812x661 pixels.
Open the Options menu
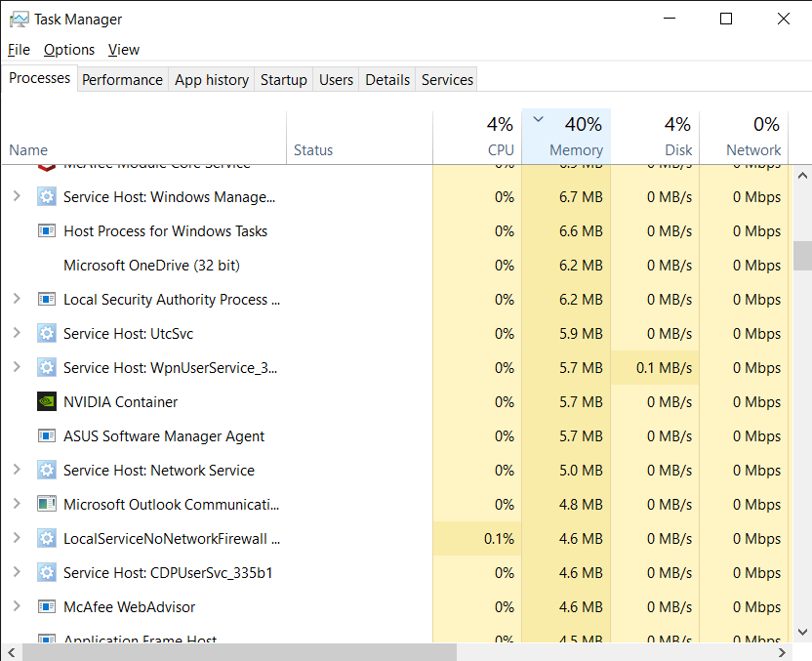tap(69, 50)
